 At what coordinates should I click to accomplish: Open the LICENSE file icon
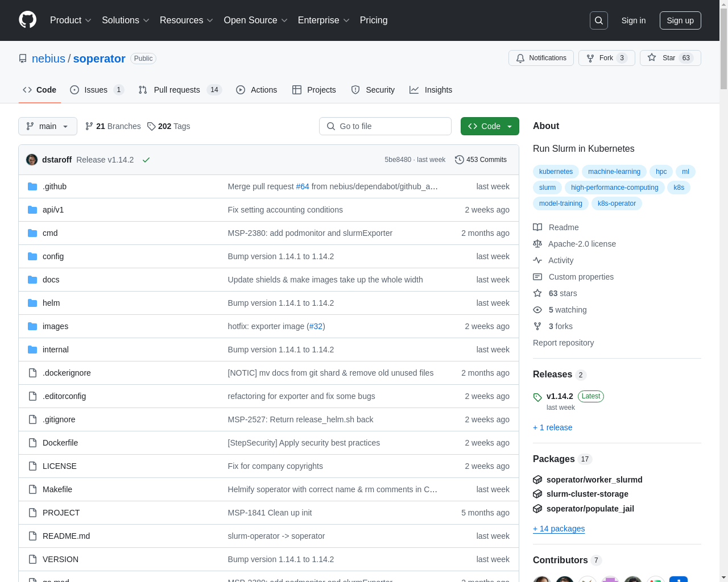pyautogui.click(x=32, y=466)
